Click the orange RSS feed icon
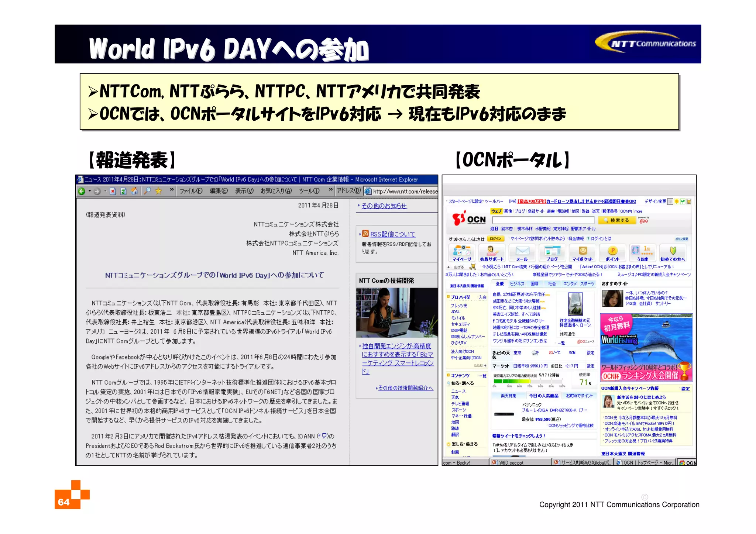The image size is (756, 534). click(365, 234)
